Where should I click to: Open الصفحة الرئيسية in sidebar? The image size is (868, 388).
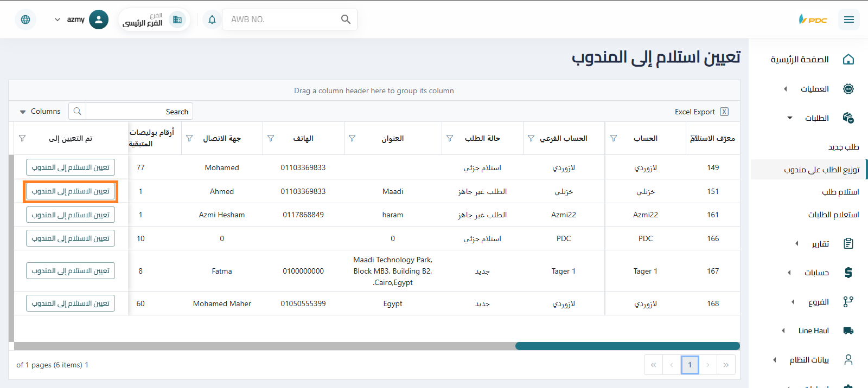click(800, 60)
